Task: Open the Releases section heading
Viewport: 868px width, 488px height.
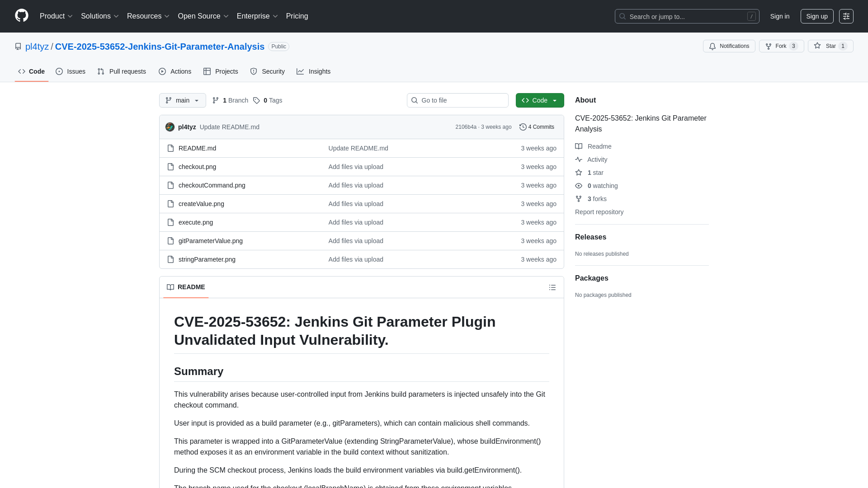Action: click(x=590, y=237)
